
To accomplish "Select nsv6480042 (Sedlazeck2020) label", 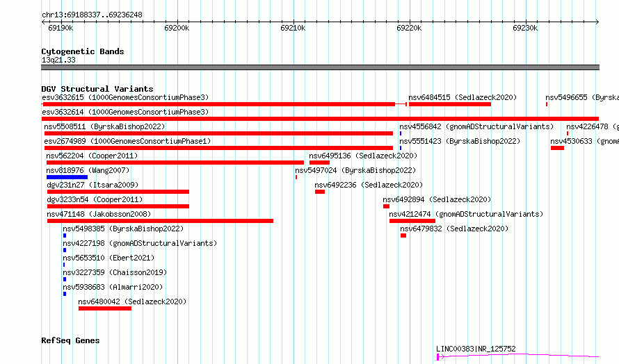I will [x=132, y=301].
